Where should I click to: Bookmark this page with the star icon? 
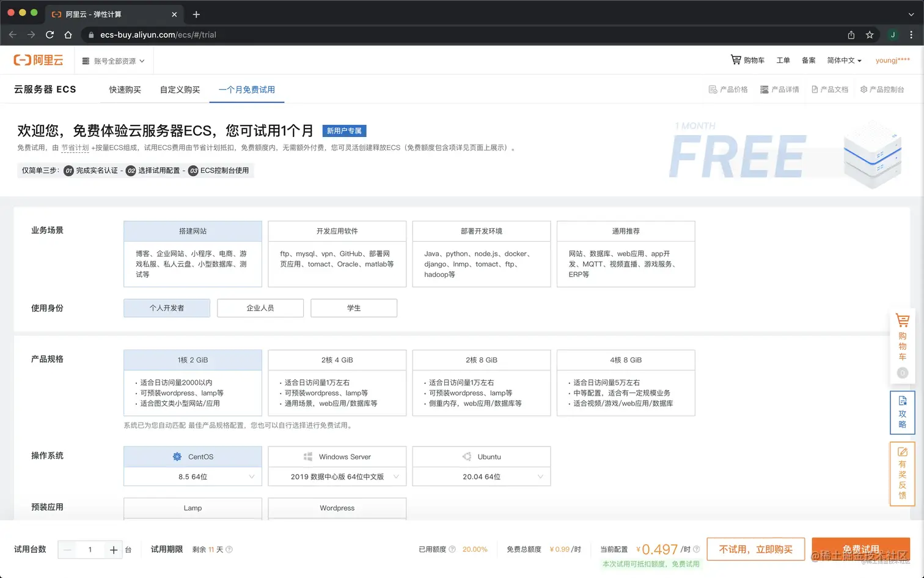(870, 35)
